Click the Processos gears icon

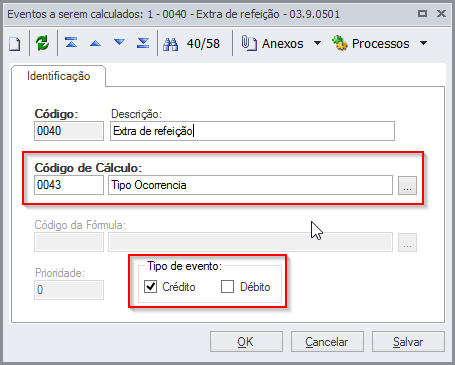340,43
